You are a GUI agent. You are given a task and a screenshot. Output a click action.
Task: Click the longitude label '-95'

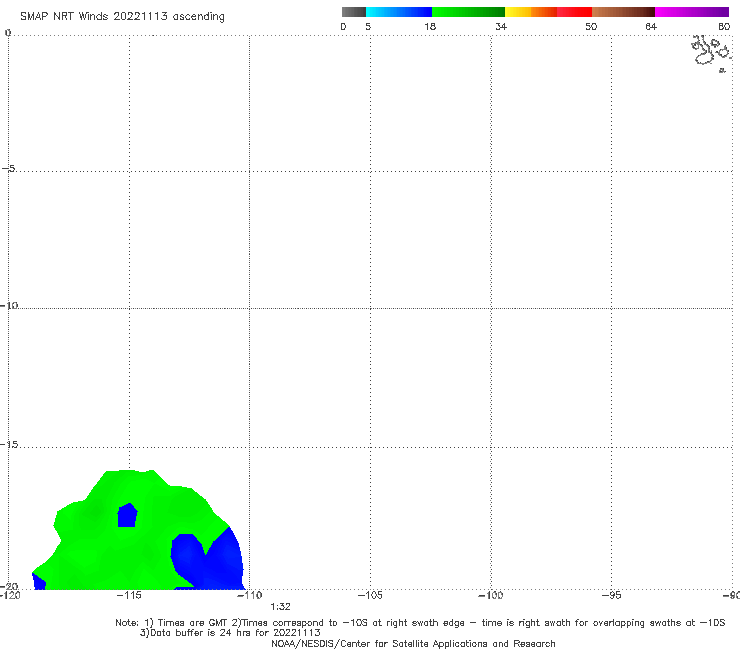612,595
